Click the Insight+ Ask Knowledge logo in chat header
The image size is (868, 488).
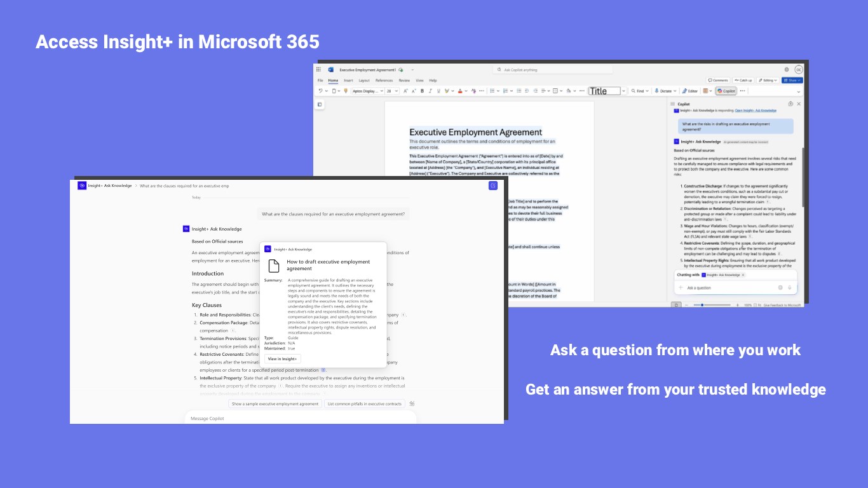pyautogui.click(x=82, y=186)
